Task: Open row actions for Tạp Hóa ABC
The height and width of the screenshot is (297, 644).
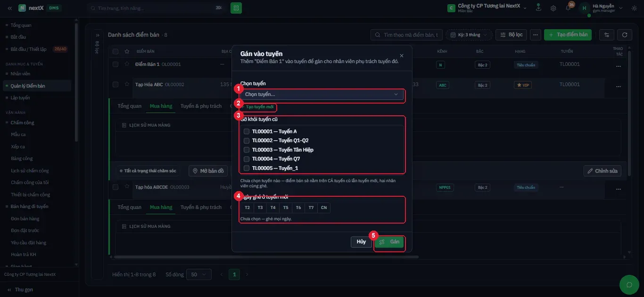Action: pos(619,87)
